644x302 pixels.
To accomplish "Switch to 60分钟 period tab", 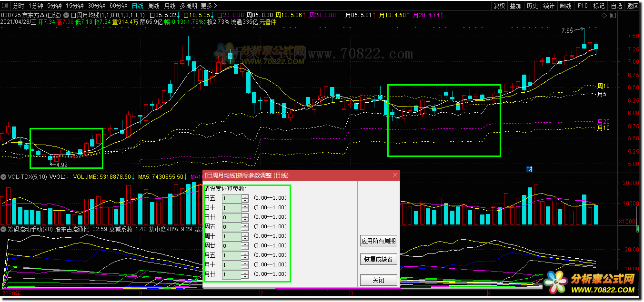I will point(119,6).
